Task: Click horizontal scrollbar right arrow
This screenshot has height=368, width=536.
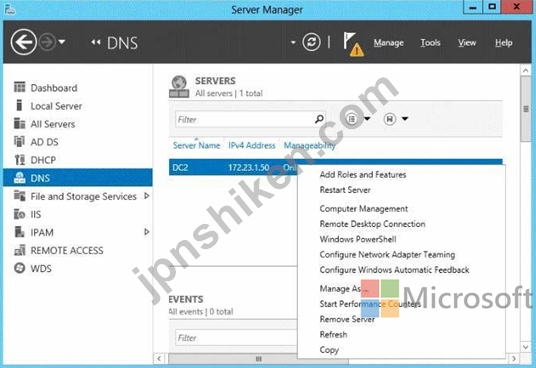Action: click(514, 359)
